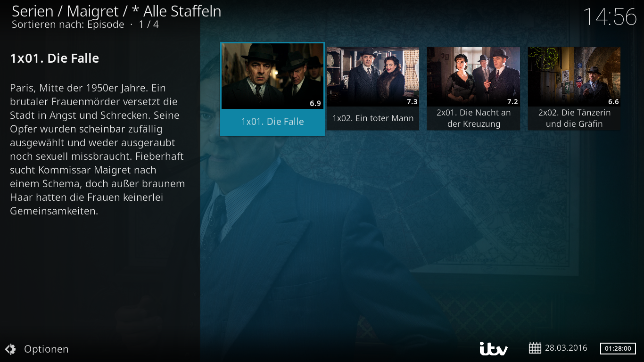Select the 1x01 Die Falle thumbnail image
Image resolution: width=644 pixels, height=362 pixels.
tap(272, 76)
